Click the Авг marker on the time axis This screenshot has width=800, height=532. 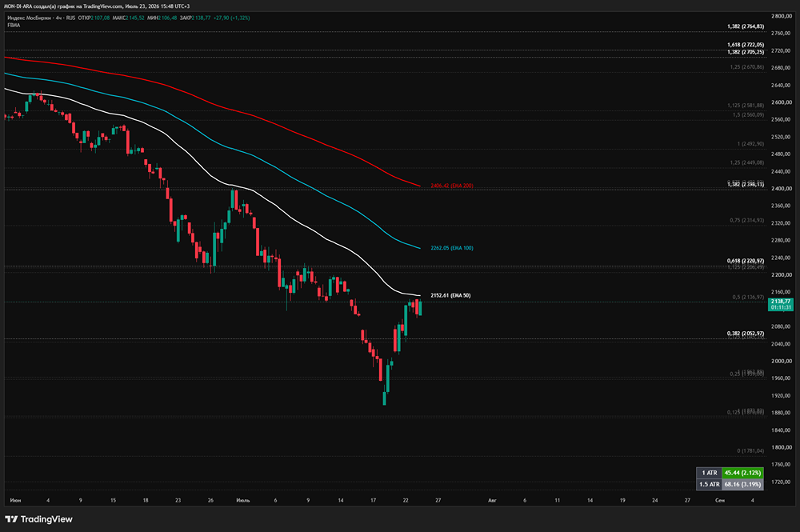[x=492, y=500]
